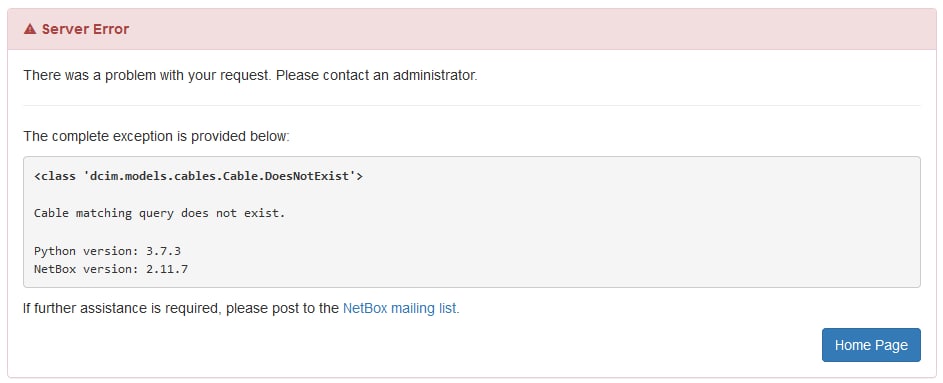Click the horizontal divider below the error message
This screenshot has width=943, height=383.
[x=472, y=106]
